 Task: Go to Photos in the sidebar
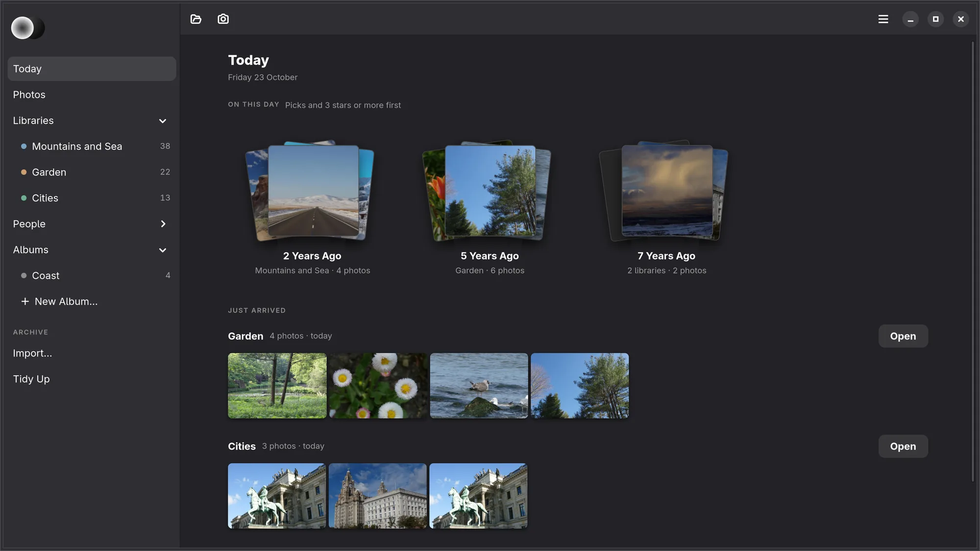pyautogui.click(x=92, y=95)
